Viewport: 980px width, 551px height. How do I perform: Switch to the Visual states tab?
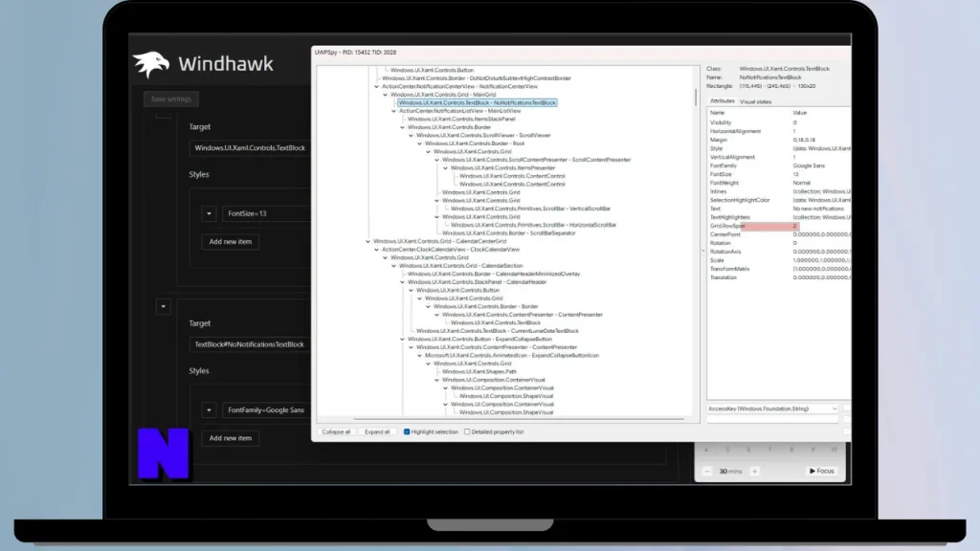pos(756,101)
